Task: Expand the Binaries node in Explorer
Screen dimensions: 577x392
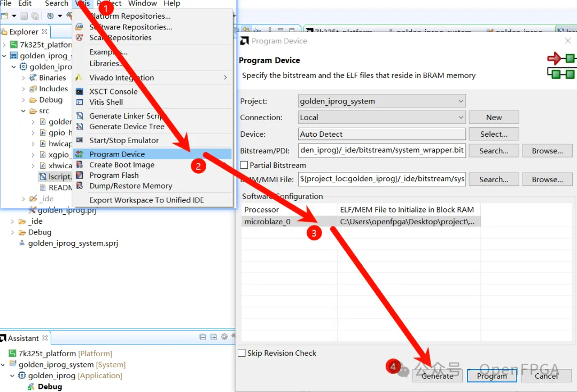Action: point(24,78)
